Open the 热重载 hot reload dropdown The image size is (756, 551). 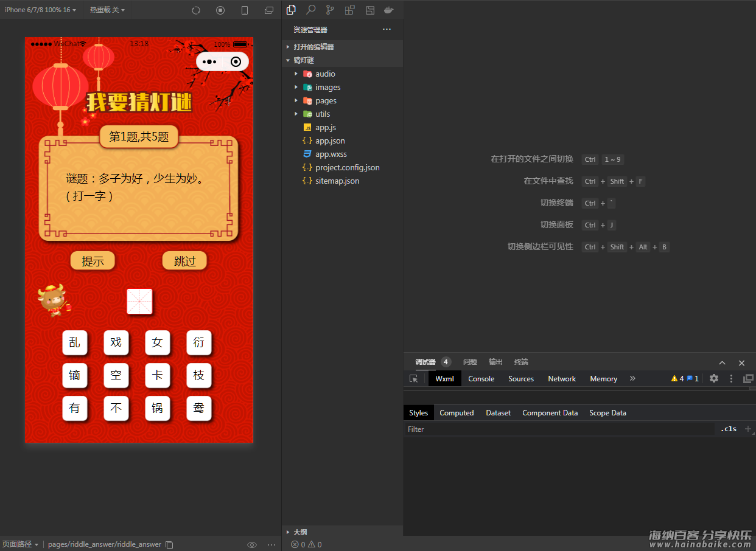tap(108, 10)
